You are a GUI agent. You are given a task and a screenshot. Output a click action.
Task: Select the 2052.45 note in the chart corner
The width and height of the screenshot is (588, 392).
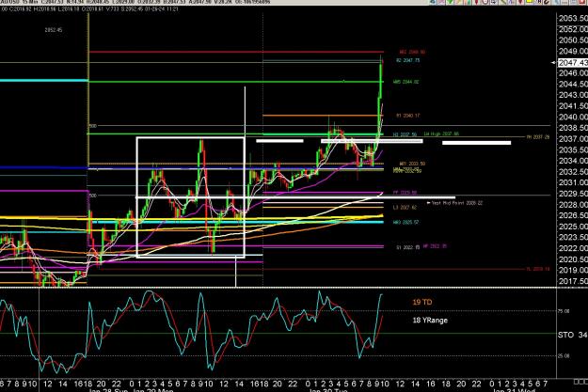coord(54,30)
